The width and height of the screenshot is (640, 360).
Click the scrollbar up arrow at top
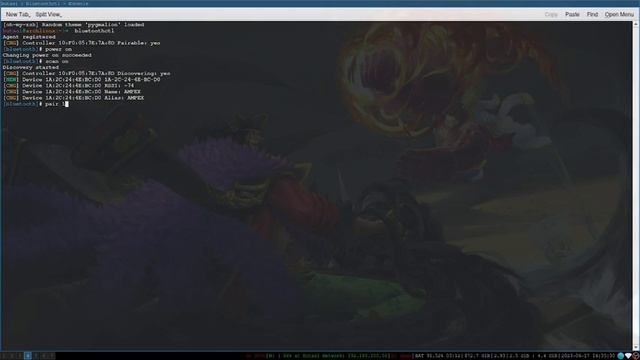pos(636,24)
